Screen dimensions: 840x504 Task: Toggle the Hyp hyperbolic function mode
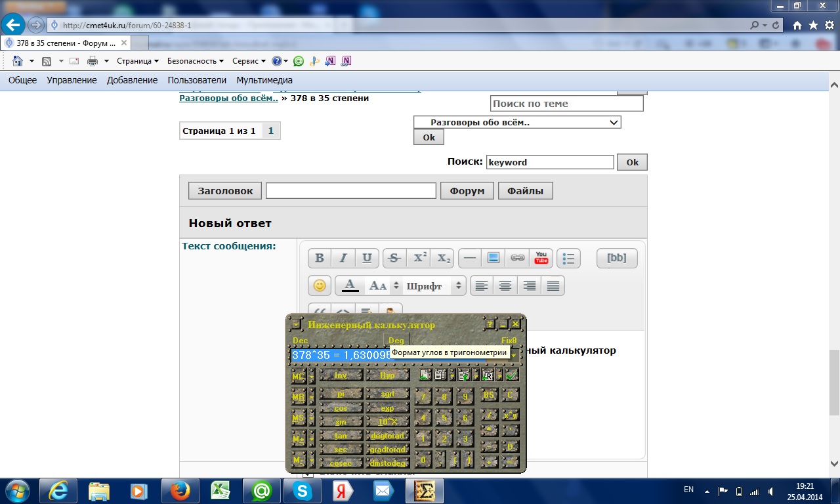(387, 375)
